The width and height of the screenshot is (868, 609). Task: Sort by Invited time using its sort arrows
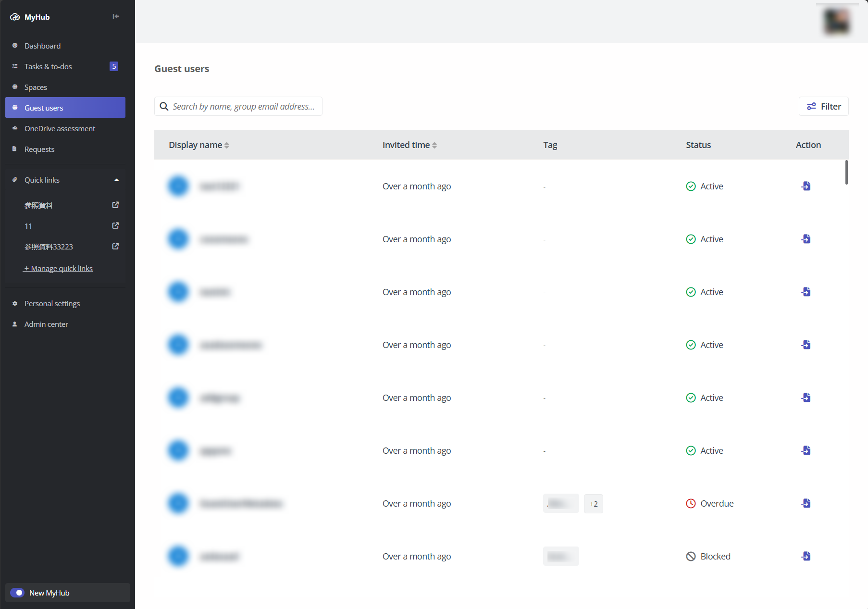point(434,145)
